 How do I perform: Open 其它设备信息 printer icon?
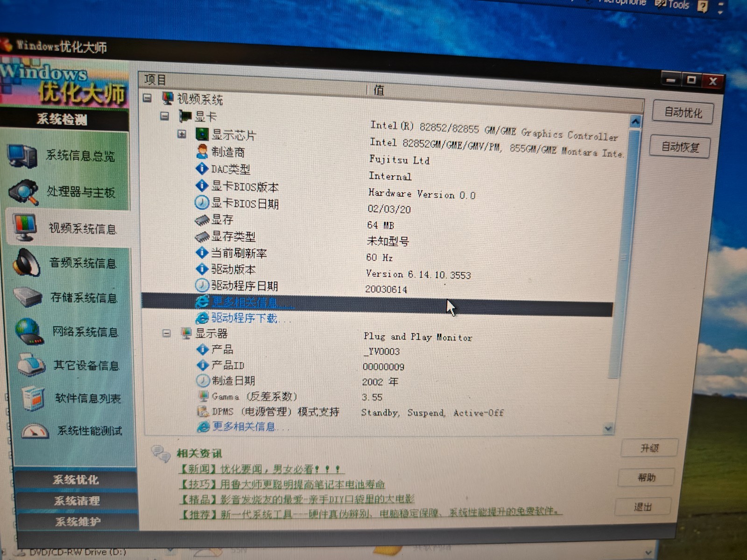pos(31,365)
